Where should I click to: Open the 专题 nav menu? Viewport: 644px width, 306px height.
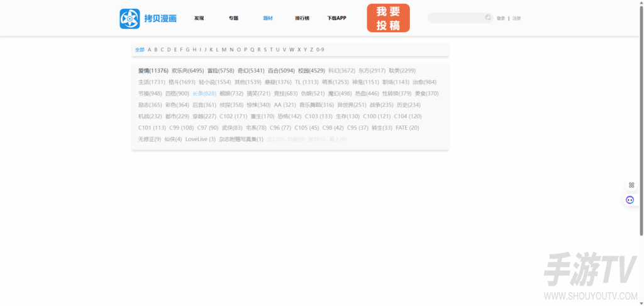click(234, 18)
